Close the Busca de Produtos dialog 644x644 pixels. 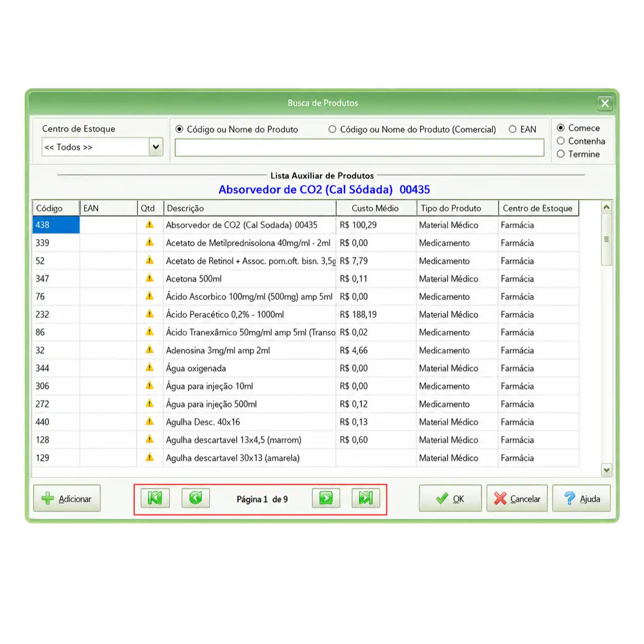coord(605,103)
